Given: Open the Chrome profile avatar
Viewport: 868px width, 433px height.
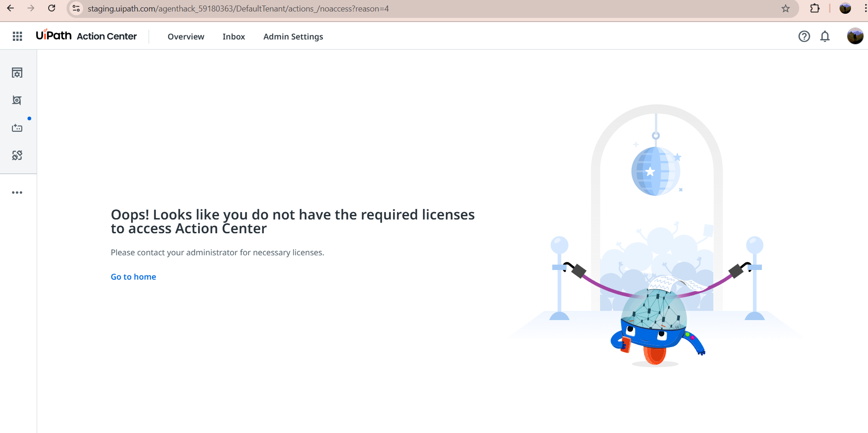Looking at the screenshot, I should [845, 8].
